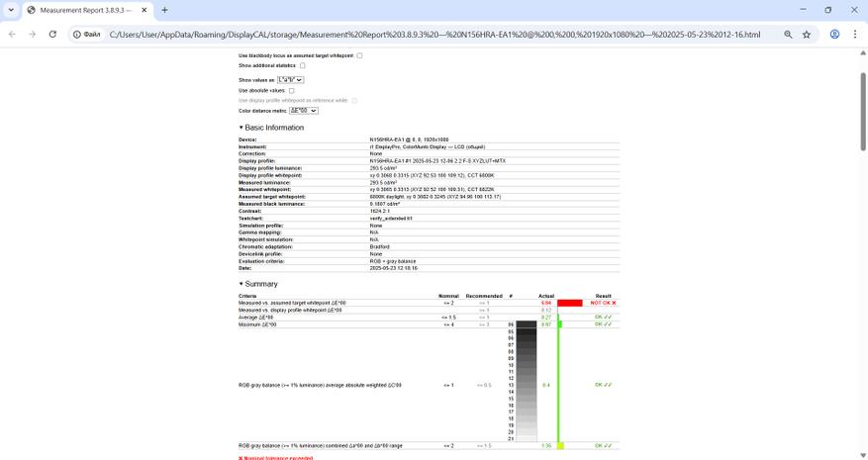The image size is (868, 460).
Task: Open the tab search dropdown arrow
Action: pos(11,10)
